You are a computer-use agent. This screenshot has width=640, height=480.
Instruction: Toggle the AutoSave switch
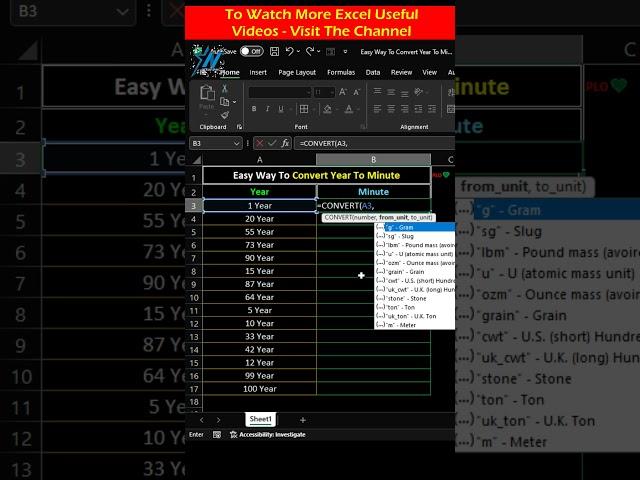tap(251, 51)
